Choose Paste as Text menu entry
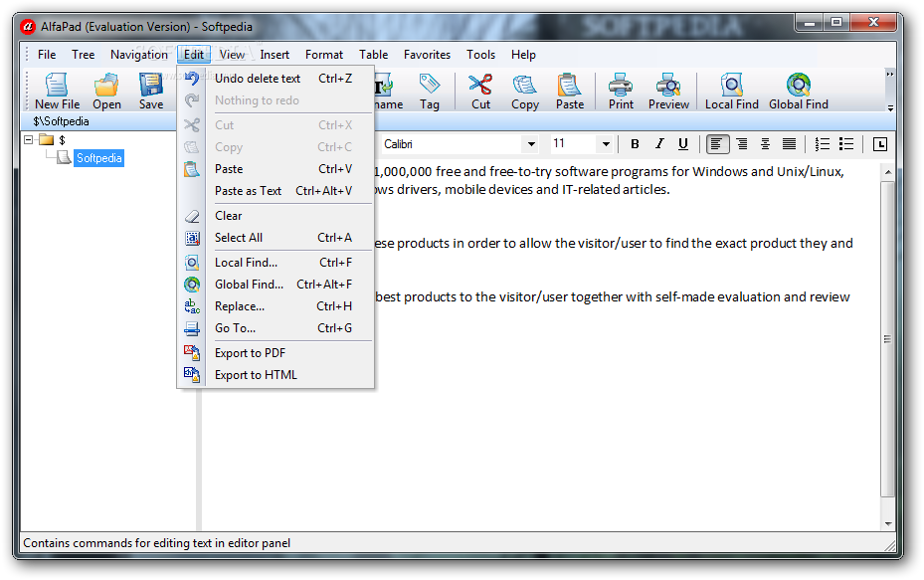 [276, 191]
